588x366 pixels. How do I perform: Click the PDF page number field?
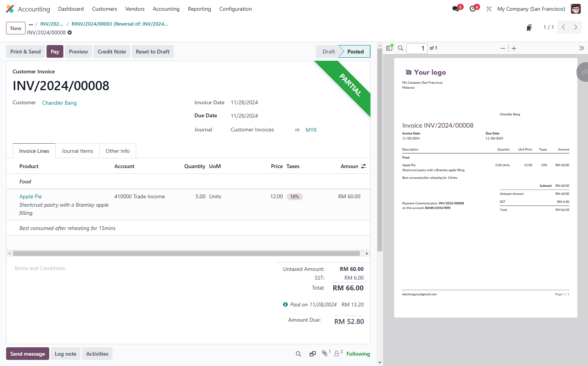(x=417, y=48)
